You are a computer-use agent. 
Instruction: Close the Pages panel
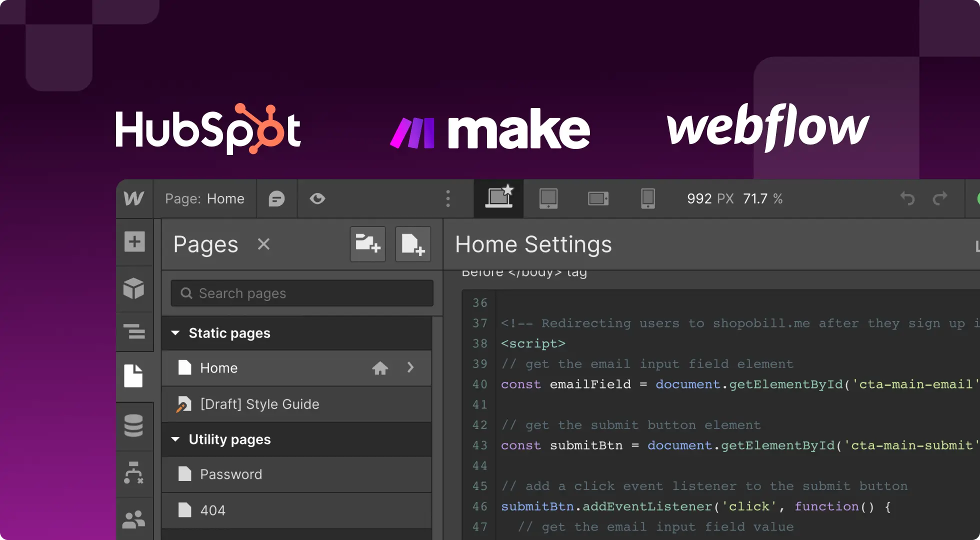click(x=263, y=244)
